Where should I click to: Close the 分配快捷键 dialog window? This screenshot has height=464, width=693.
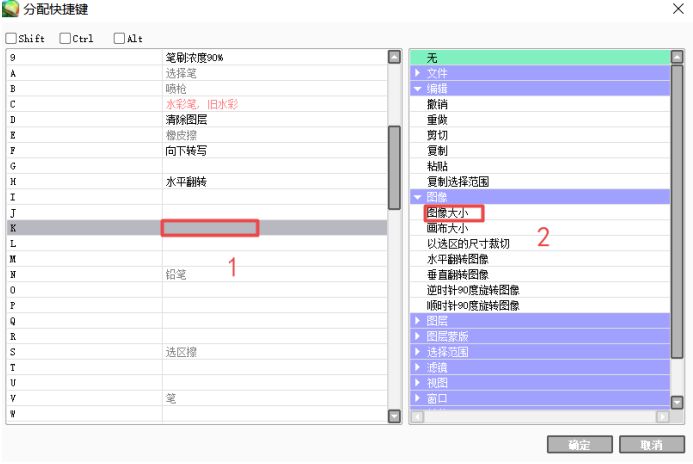coord(677,9)
